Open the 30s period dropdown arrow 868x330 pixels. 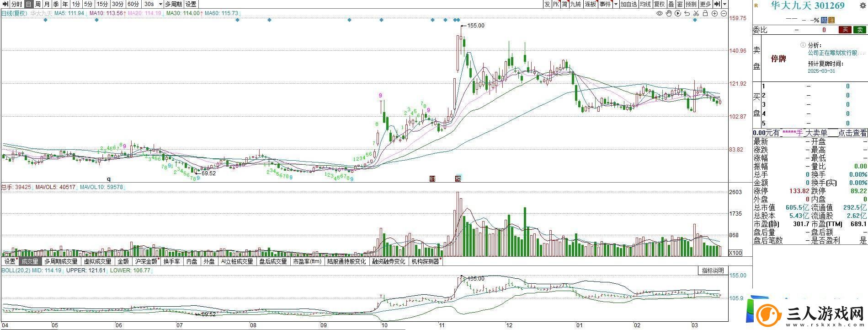[x=160, y=4]
